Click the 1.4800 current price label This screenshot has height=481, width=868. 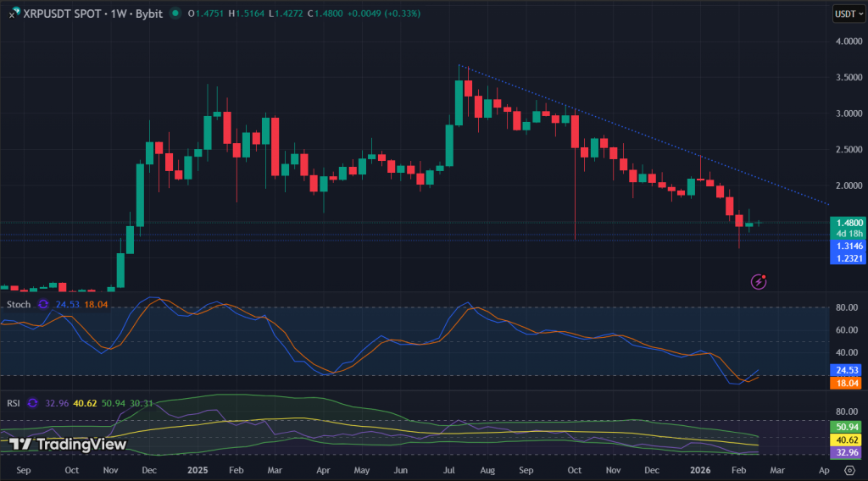(849, 223)
